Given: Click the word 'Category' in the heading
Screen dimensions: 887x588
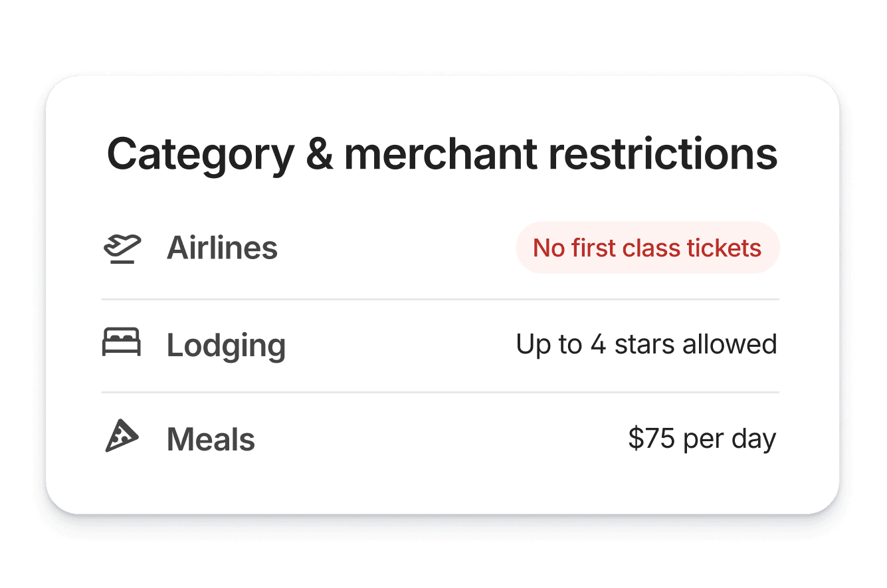Looking at the screenshot, I should 200,155.
